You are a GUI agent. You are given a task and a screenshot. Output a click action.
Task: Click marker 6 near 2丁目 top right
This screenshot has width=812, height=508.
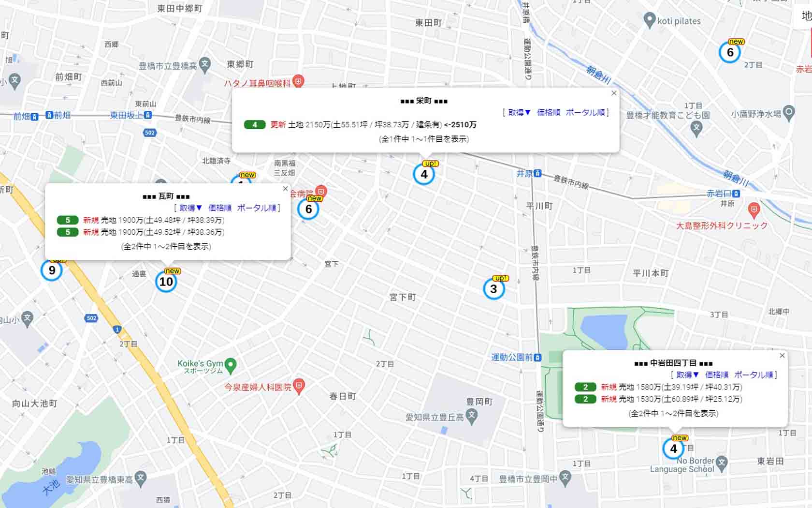coord(730,52)
